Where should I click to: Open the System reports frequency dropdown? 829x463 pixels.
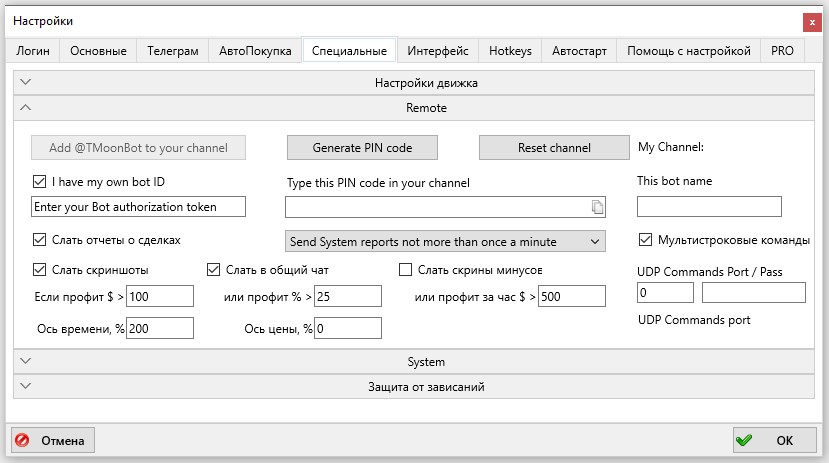pyautogui.click(x=445, y=241)
